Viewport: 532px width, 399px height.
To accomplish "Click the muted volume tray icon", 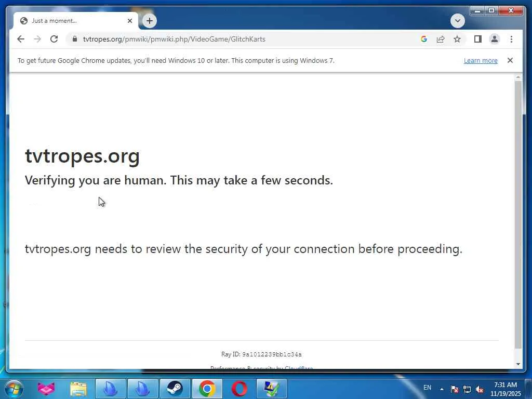I will point(480,389).
